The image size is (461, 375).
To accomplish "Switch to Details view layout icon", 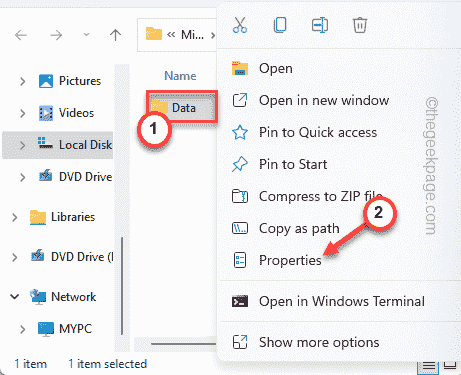I will 428,367.
